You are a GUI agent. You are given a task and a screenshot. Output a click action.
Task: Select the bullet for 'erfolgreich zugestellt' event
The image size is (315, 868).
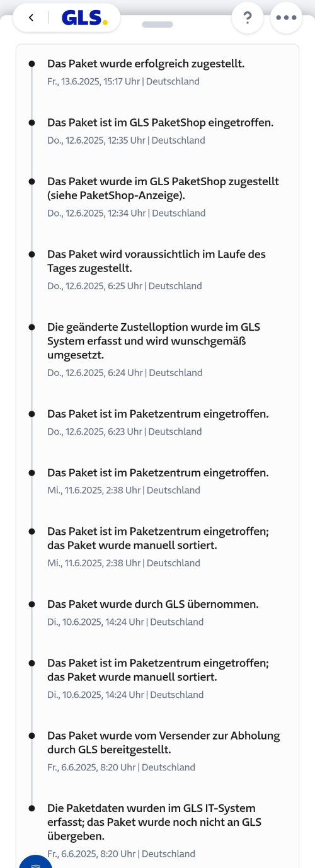(31, 64)
